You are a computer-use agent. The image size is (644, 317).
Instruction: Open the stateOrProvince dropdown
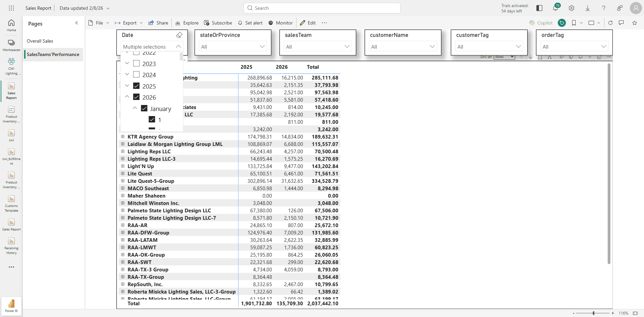[233, 47]
